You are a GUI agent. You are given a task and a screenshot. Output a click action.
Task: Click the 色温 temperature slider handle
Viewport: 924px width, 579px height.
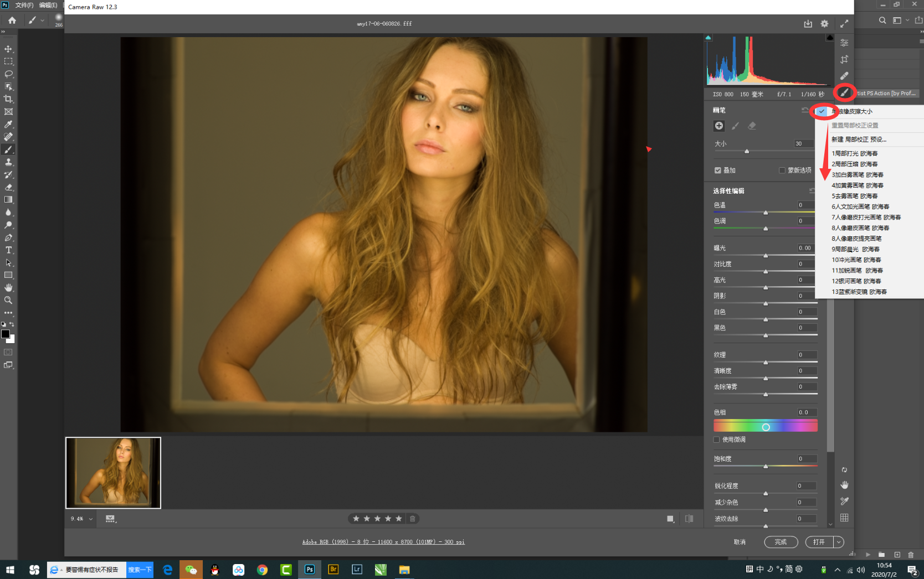[x=766, y=213]
